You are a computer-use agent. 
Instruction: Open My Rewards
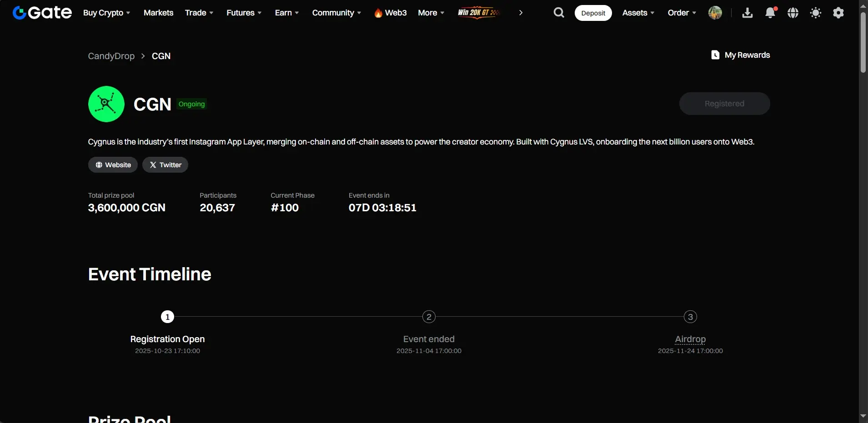tap(748, 55)
